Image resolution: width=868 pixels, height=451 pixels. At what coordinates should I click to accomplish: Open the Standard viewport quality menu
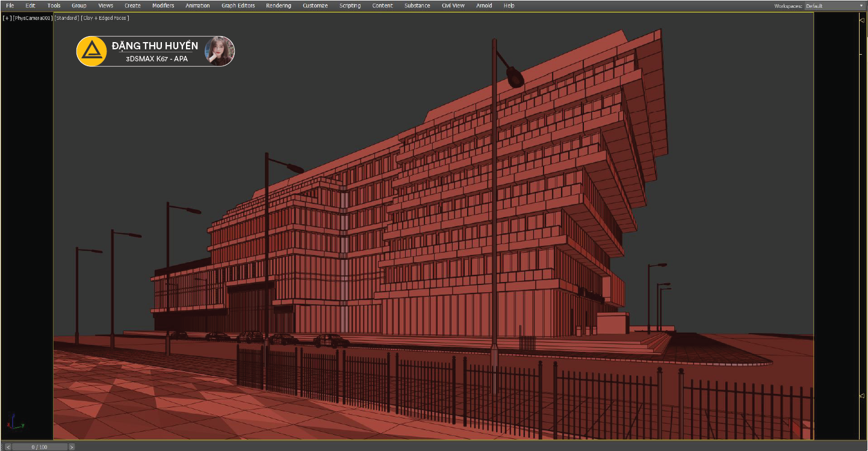pyautogui.click(x=66, y=18)
